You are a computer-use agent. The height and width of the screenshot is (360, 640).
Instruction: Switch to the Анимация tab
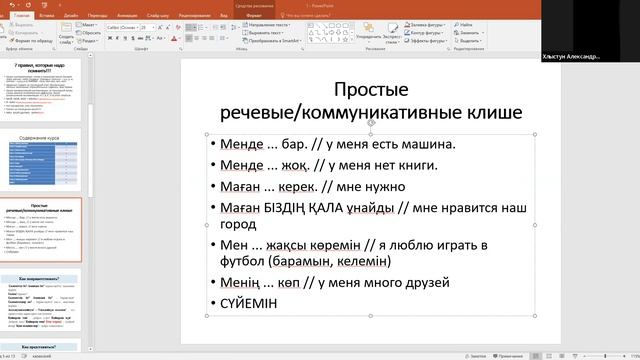tap(127, 16)
